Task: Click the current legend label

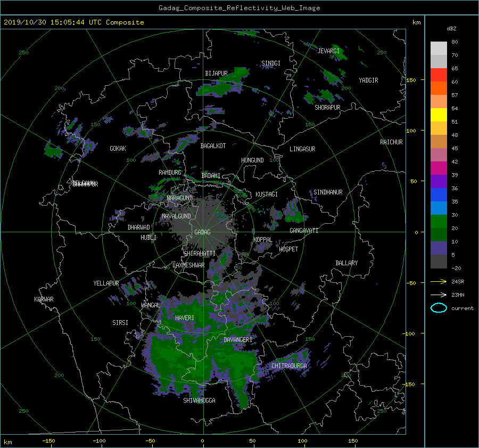Action: [463, 308]
